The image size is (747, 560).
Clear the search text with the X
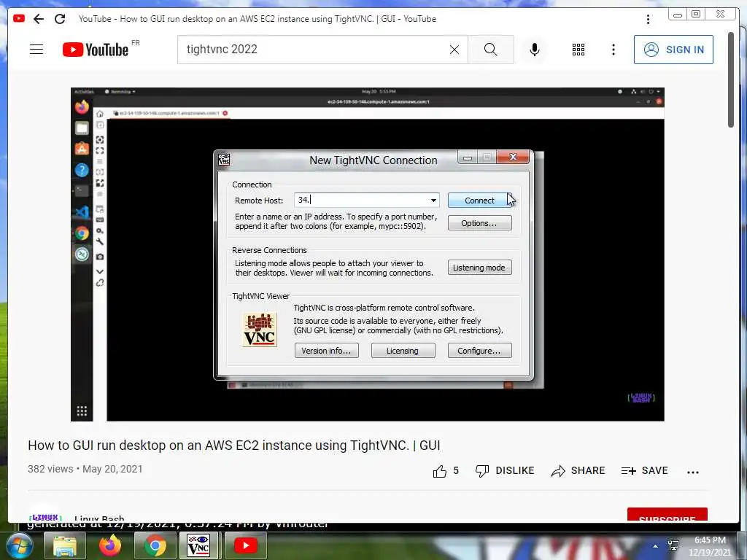(454, 50)
